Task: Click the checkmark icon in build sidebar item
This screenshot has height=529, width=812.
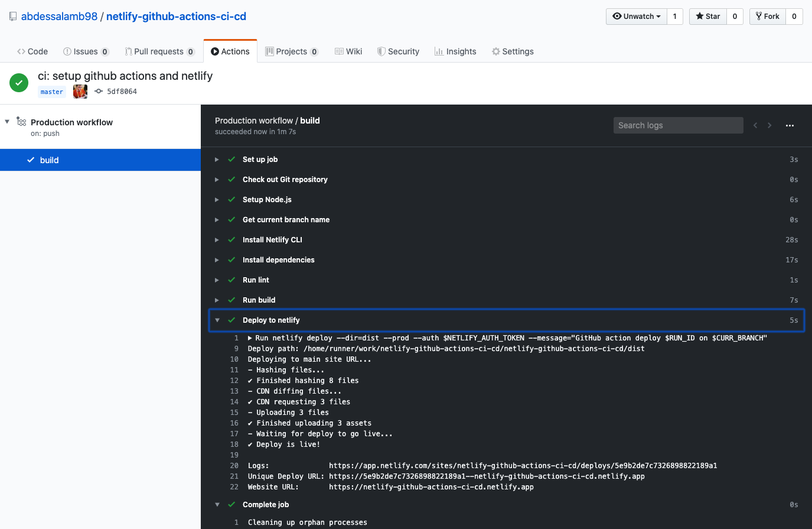Action: [31, 160]
